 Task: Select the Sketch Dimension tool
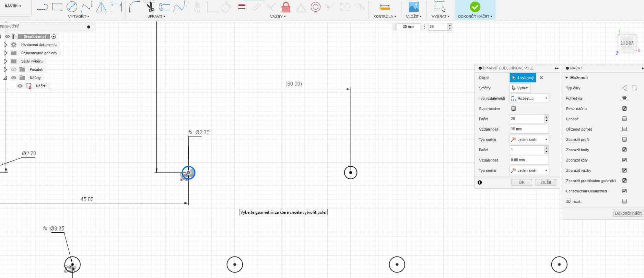coord(116,7)
